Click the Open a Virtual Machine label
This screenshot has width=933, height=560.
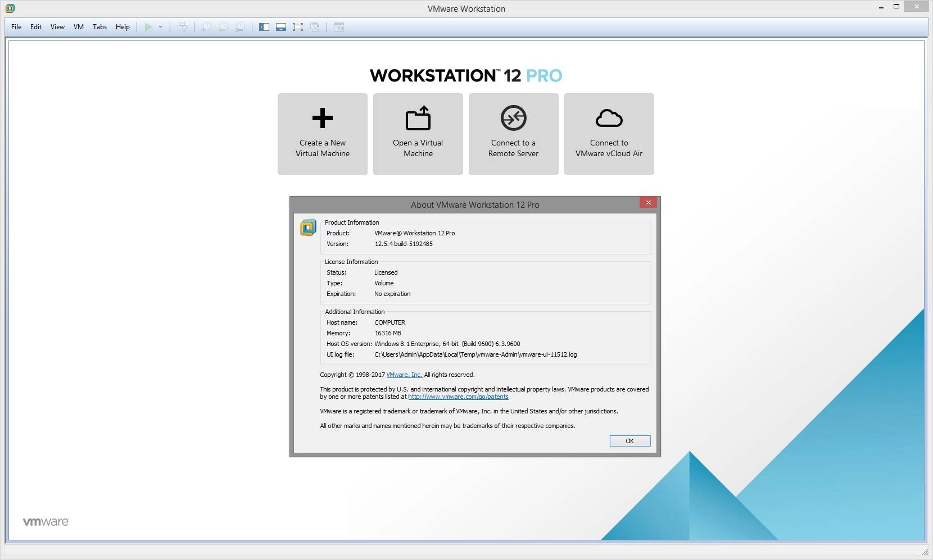coord(418,148)
